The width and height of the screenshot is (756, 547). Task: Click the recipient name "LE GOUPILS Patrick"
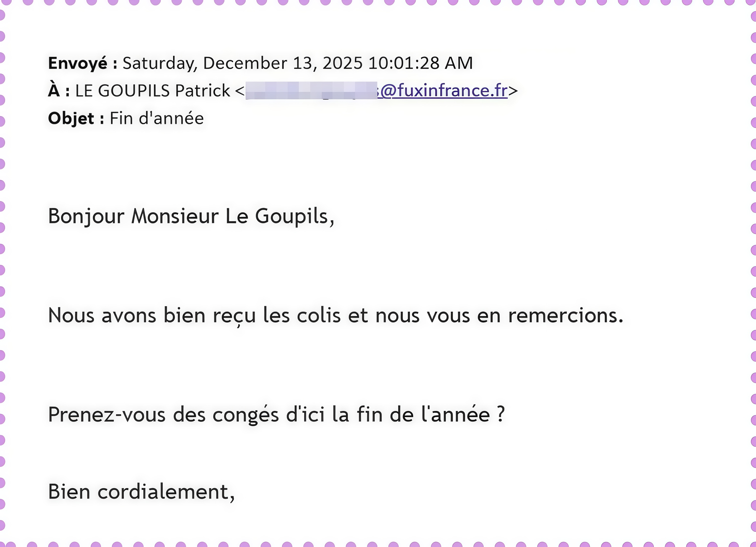tap(153, 91)
